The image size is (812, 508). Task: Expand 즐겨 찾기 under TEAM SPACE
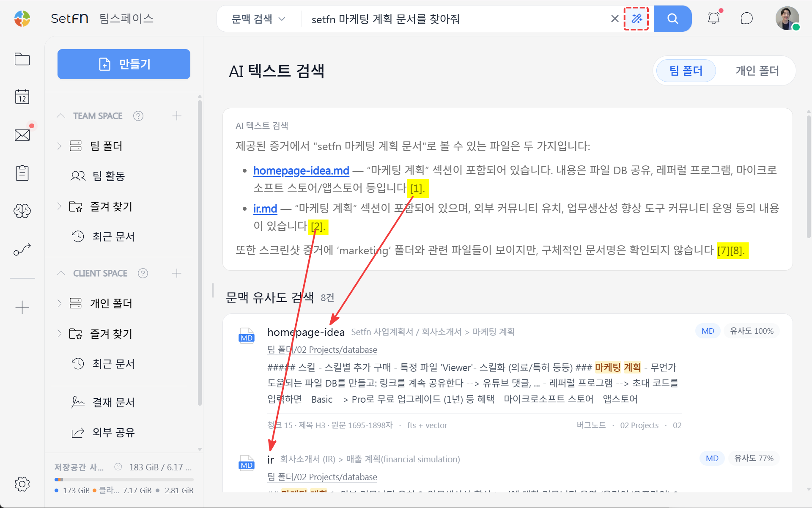click(x=60, y=206)
